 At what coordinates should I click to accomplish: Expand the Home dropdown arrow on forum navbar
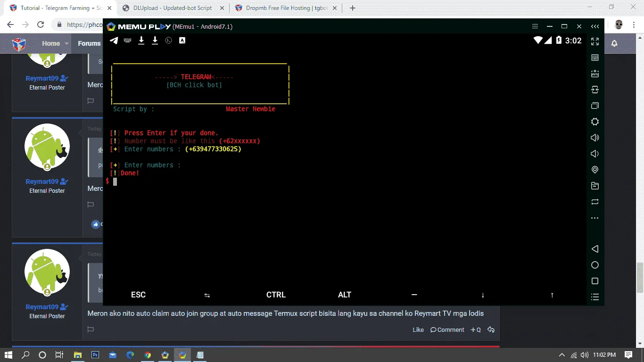[x=66, y=43]
